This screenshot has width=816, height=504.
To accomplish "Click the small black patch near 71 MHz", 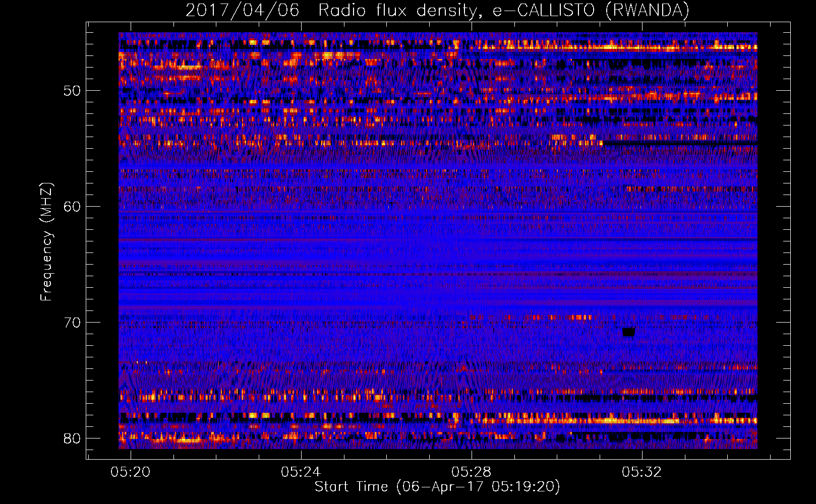I will (628, 332).
